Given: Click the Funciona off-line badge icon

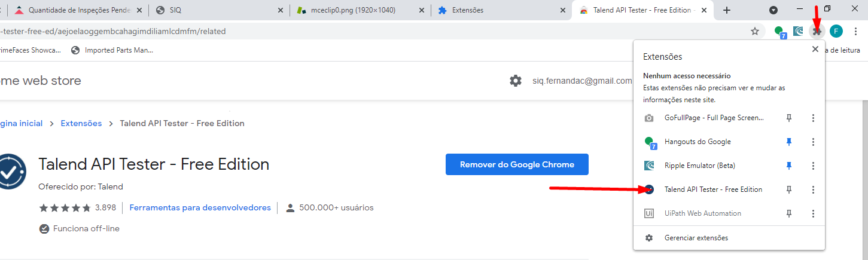Looking at the screenshot, I should pyautogui.click(x=44, y=228).
